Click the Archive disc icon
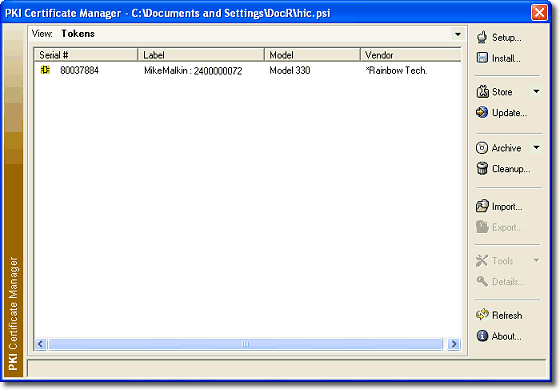 point(482,148)
